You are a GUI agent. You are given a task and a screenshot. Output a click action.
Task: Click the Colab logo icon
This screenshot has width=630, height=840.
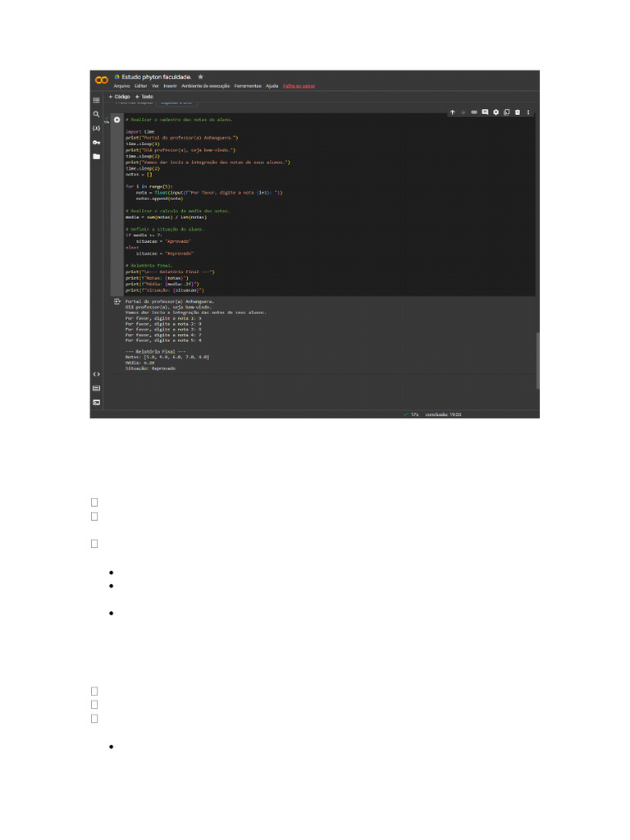click(x=101, y=80)
